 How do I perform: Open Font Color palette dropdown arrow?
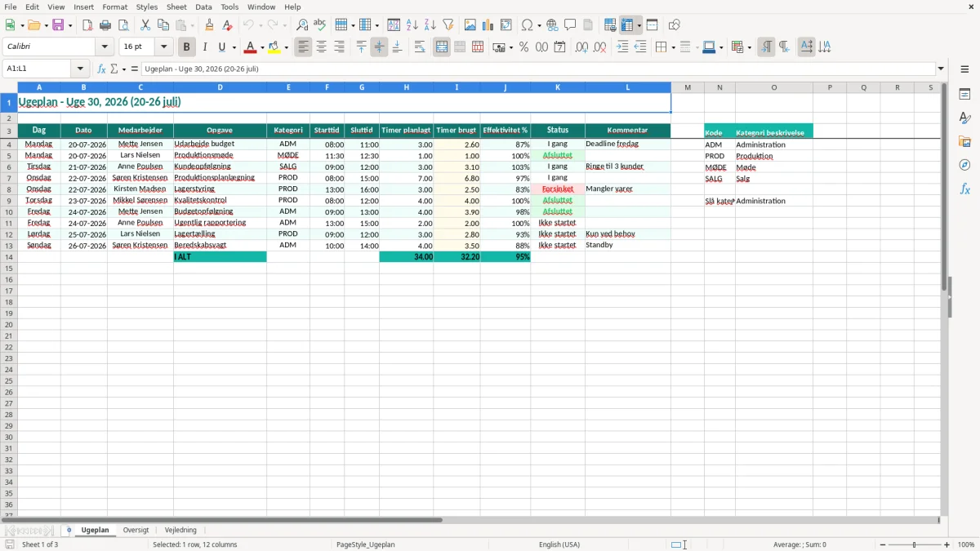[x=262, y=47]
